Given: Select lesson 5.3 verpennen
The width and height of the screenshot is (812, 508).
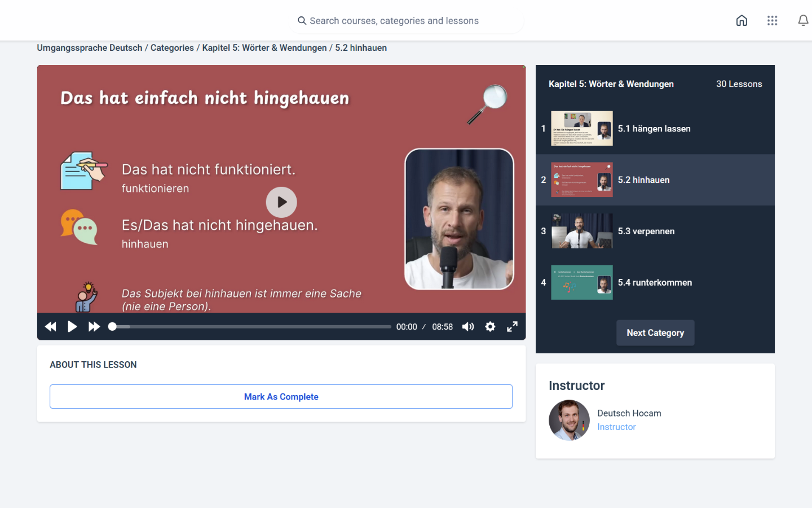Looking at the screenshot, I should click(x=646, y=231).
